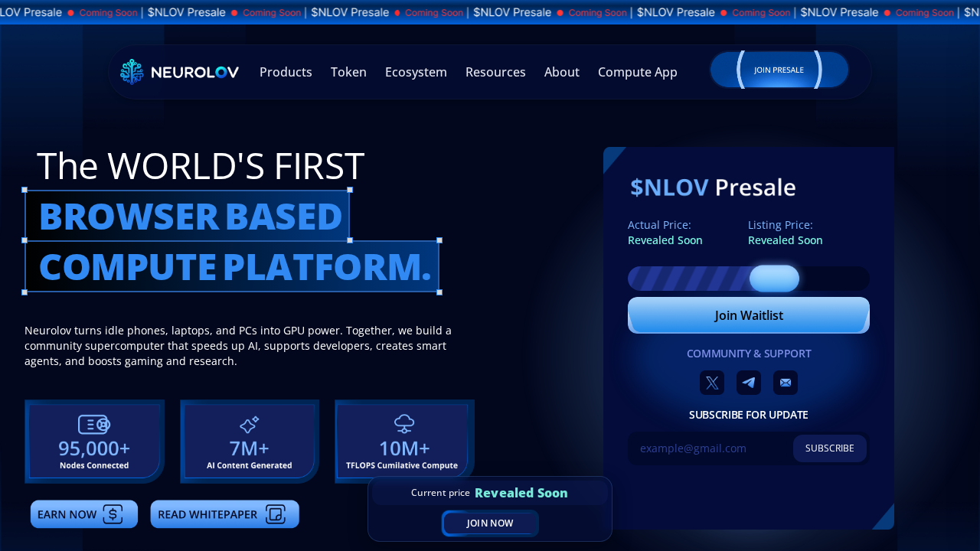Open the About menu item
The image size is (980, 551).
pyautogui.click(x=561, y=72)
